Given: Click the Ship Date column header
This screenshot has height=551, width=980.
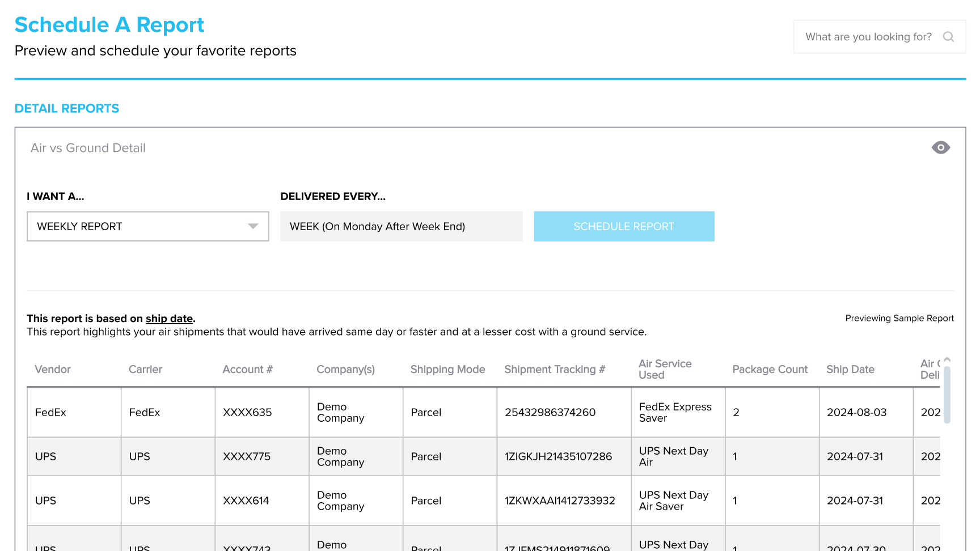Looking at the screenshot, I should click(850, 369).
